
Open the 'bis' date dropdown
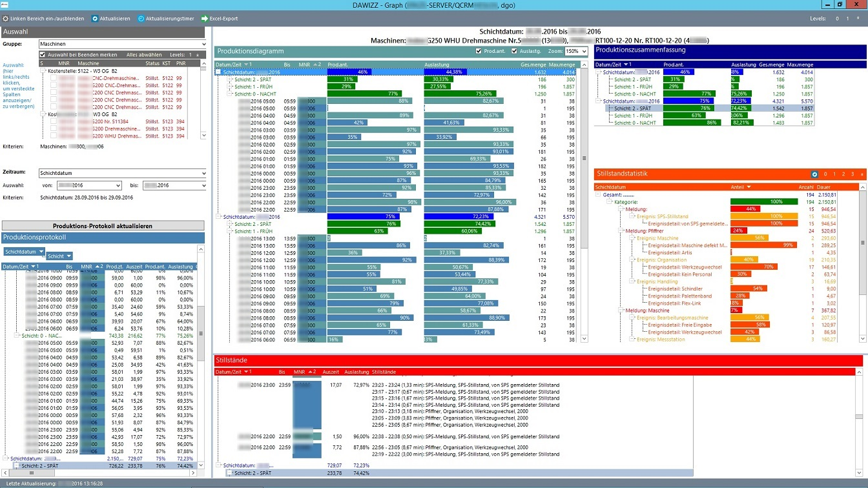point(203,185)
